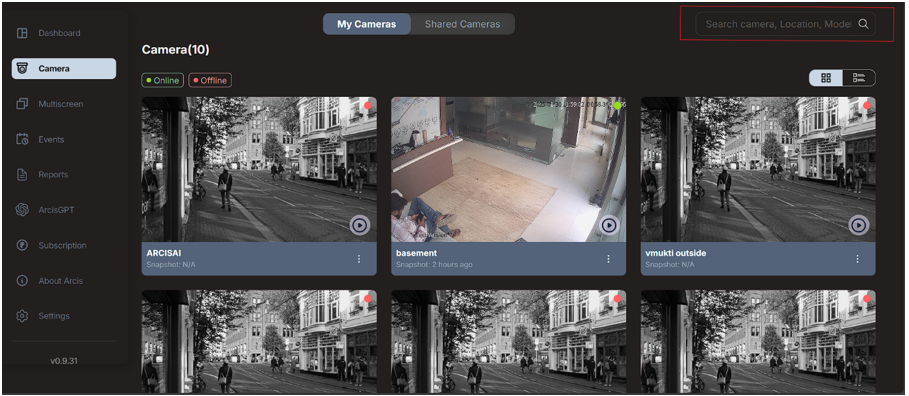This screenshot has height=396, width=909.
Task: Toggle the Offline status filter
Action: [209, 81]
